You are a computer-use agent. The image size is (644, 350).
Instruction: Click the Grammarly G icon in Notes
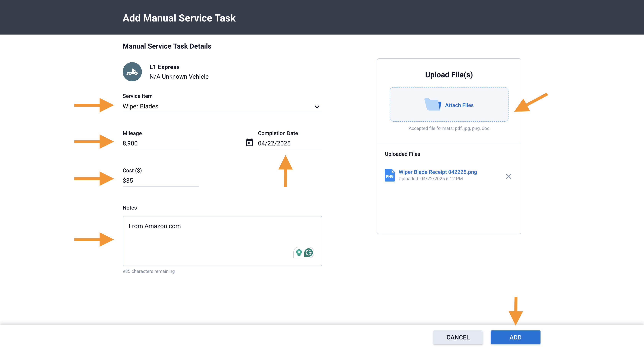click(309, 252)
